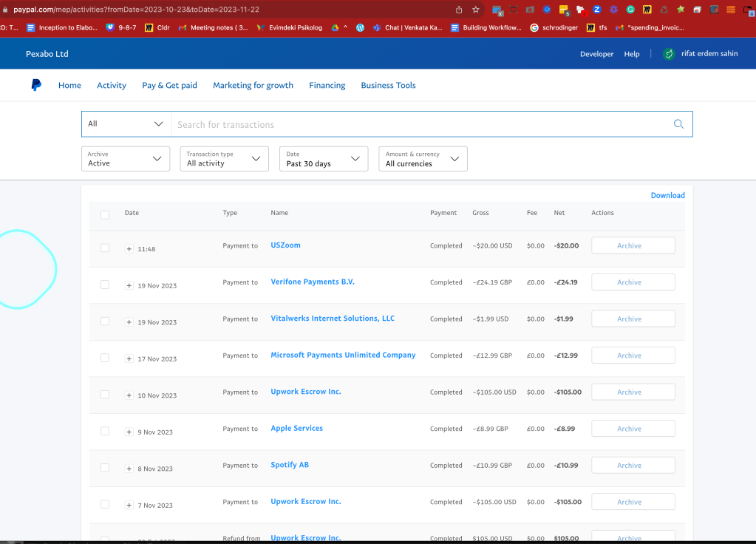The height and width of the screenshot is (544, 756).
Task: Click the Search for transactions field
Action: pos(420,124)
